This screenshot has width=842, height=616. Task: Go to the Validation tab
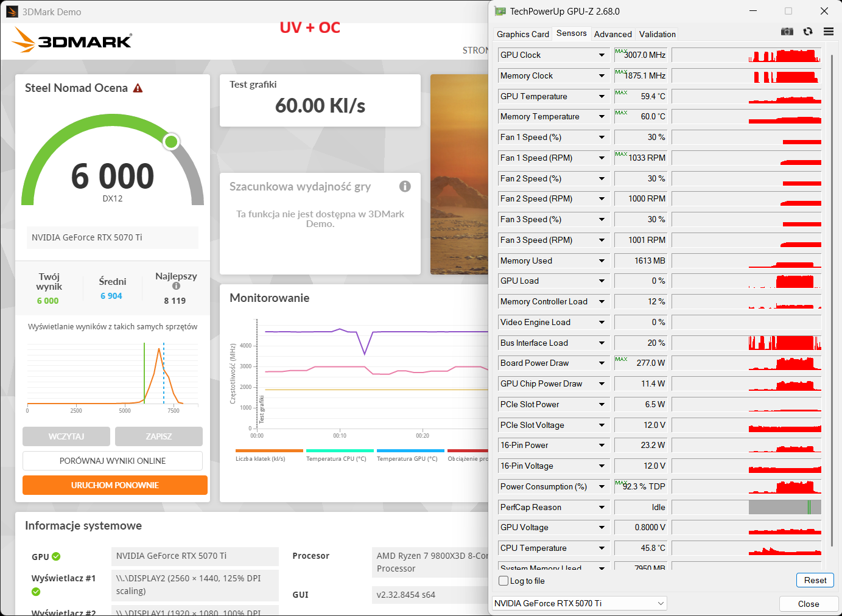pos(658,34)
